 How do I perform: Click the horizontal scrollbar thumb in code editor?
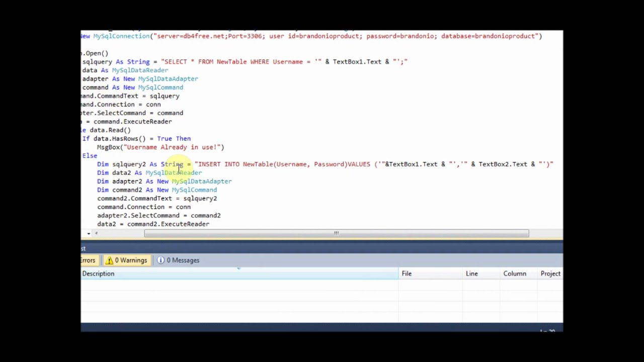tap(336, 233)
